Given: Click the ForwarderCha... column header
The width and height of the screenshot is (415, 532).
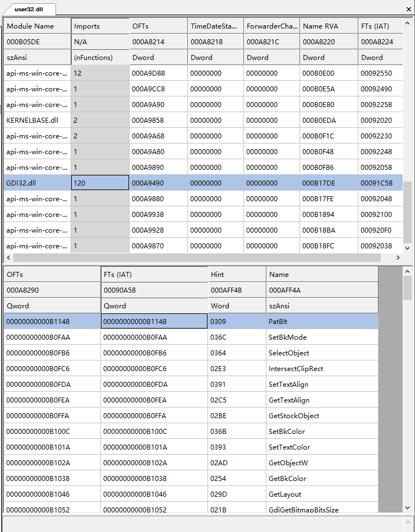Looking at the screenshot, I should pyautogui.click(x=272, y=26).
